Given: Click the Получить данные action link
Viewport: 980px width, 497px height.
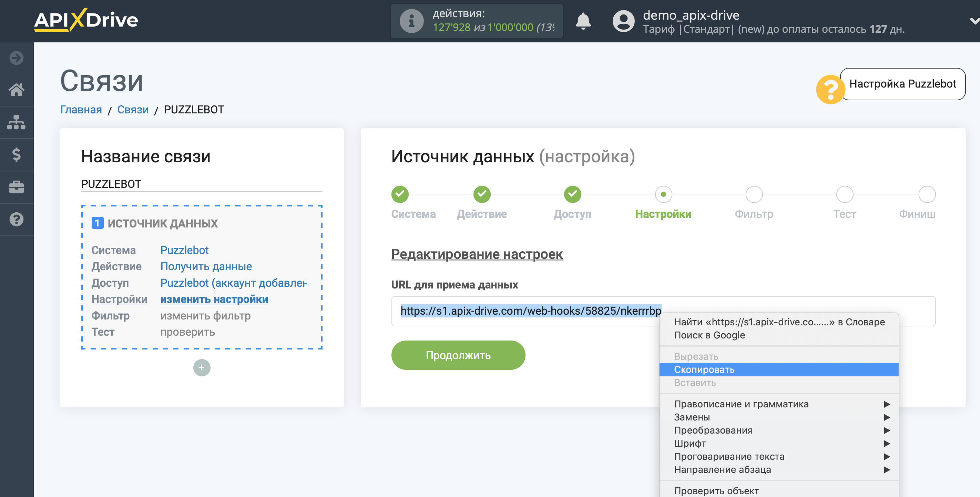Looking at the screenshot, I should 206,266.
